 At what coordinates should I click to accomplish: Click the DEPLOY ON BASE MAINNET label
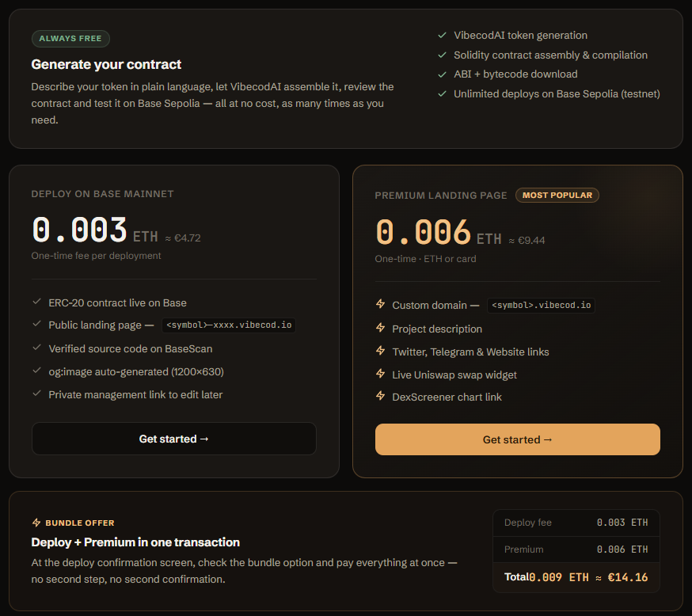click(102, 194)
